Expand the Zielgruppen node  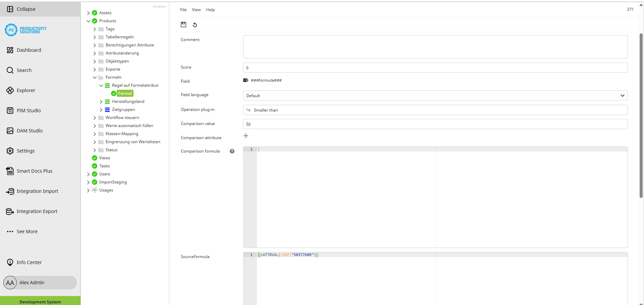pyautogui.click(x=101, y=110)
